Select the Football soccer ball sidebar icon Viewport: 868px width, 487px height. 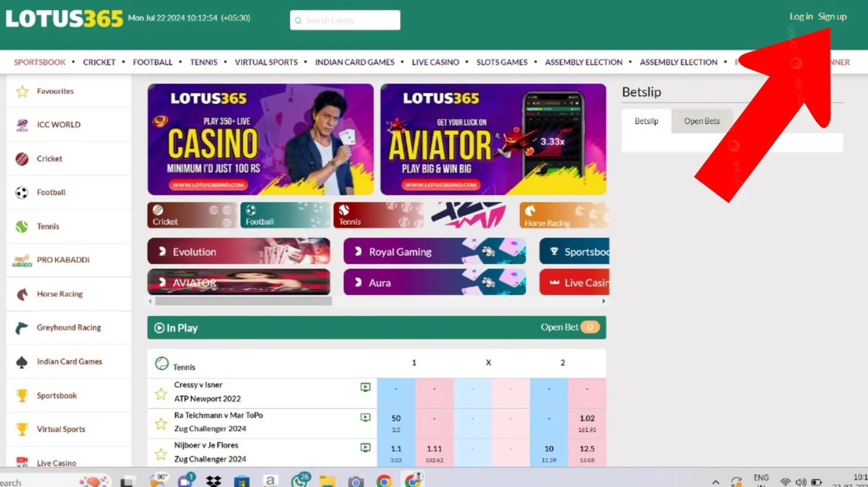point(22,193)
